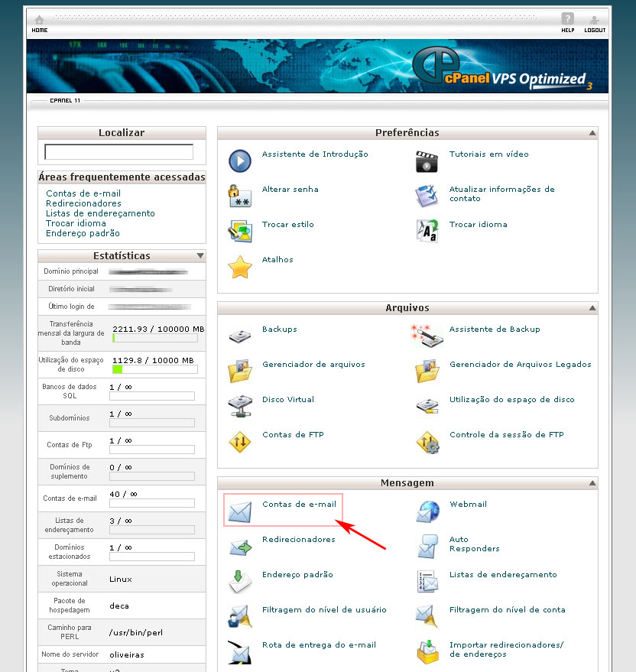
Task: Open the Help icon at top right
Action: pos(567,20)
